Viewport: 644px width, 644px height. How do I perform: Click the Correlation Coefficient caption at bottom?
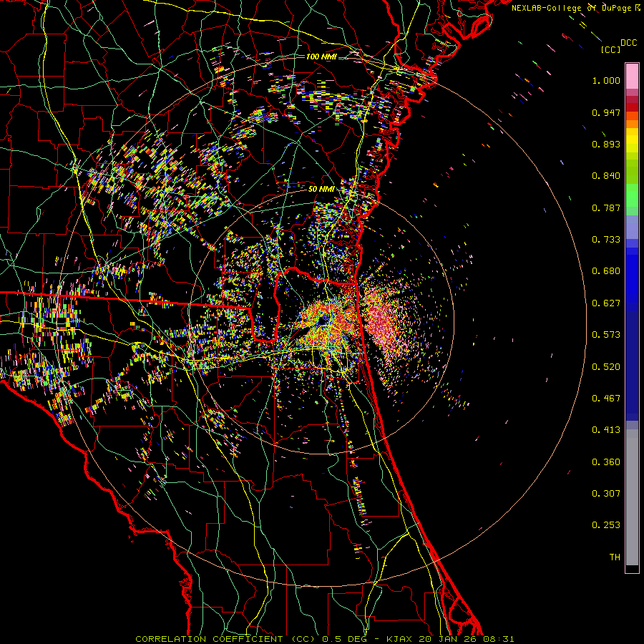[x=324, y=639]
